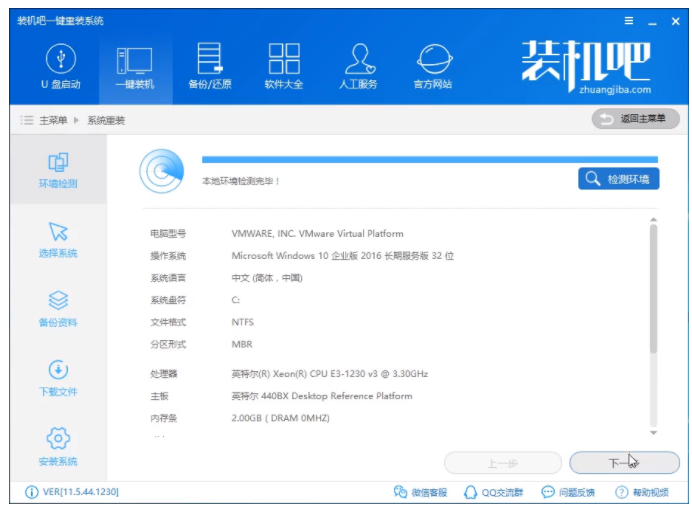
Task: Click the info icon beside version number
Action: tap(32, 492)
